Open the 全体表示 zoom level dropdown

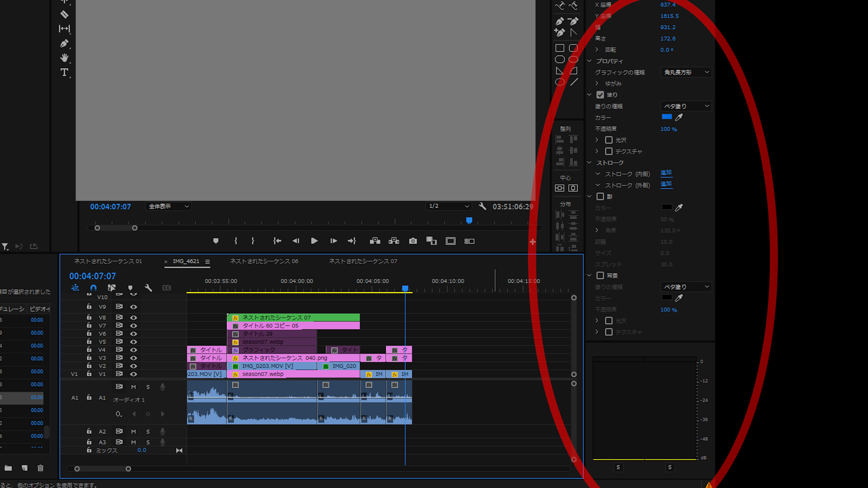[x=168, y=206]
